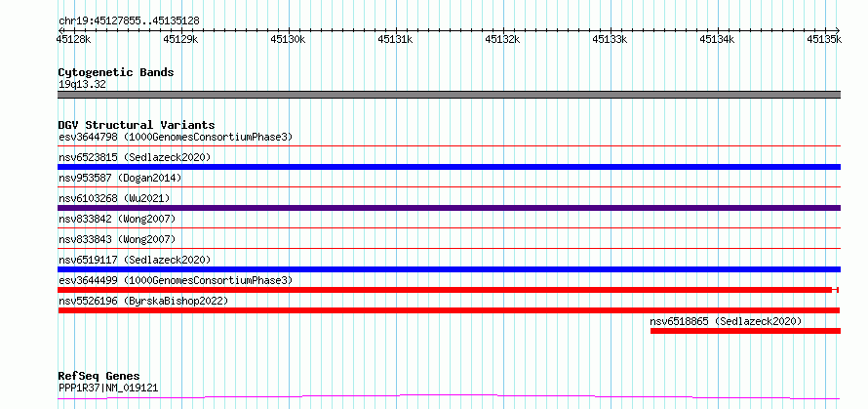The width and height of the screenshot is (868, 409).
Task: Click the Cytogenetic Bands track title
Action: pyautogui.click(x=116, y=72)
